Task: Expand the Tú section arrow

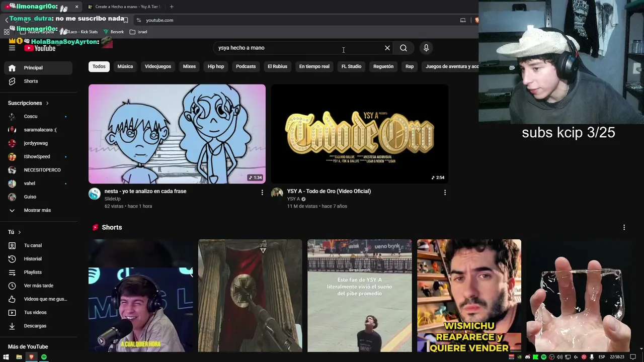Action: coord(20,232)
